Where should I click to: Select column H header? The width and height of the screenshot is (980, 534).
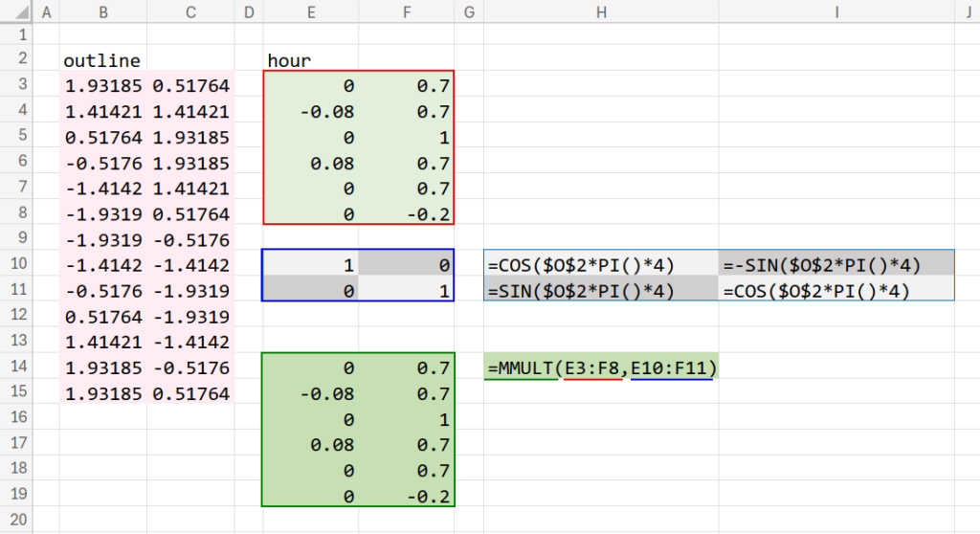[601, 12]
